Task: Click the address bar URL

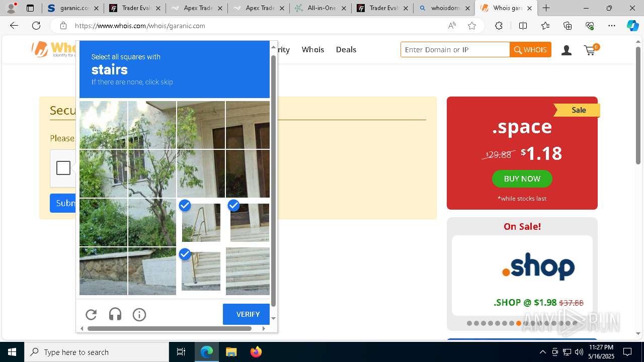Action: (x=140, y=26)
